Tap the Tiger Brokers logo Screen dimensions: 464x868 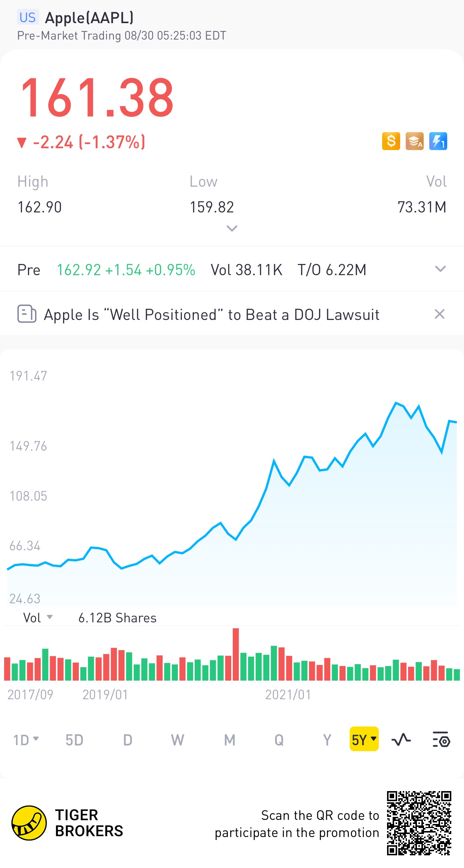pyautogui.click(x=29, y=823)
